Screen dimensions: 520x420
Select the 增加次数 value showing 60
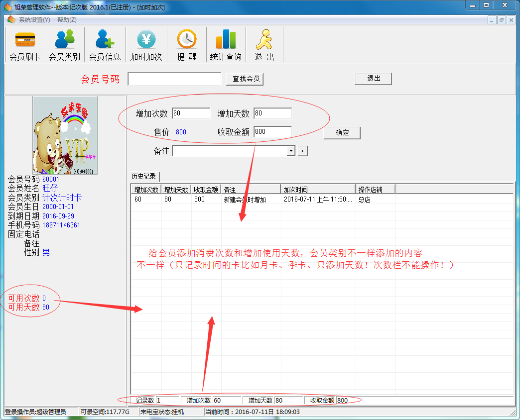pyautogui.click(x=191, y=113)
